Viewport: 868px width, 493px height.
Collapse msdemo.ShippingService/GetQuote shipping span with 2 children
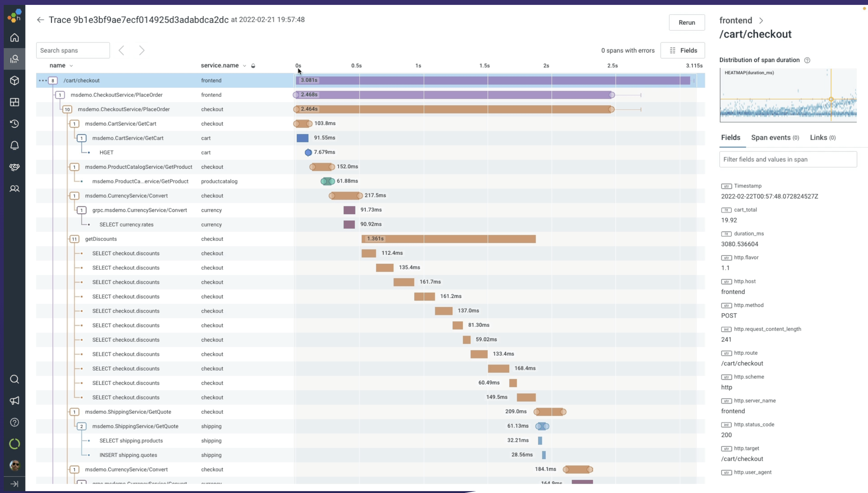82,426
